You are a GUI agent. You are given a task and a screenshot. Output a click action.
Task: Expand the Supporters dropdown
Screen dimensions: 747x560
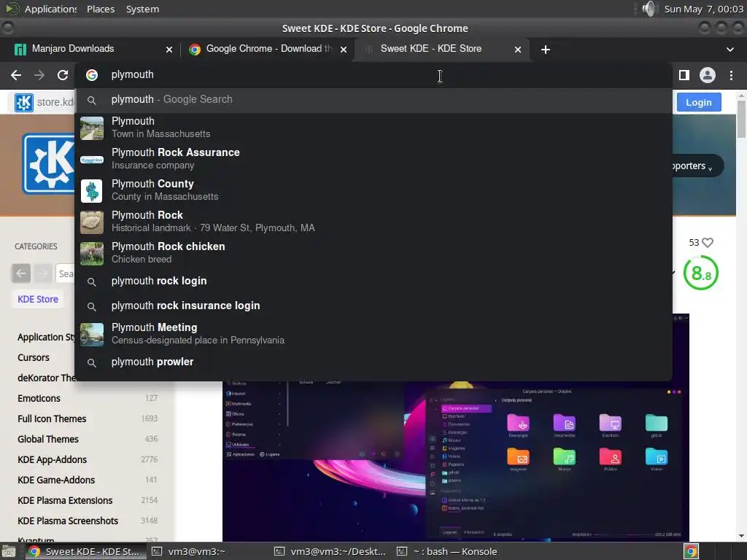point(697,166)
